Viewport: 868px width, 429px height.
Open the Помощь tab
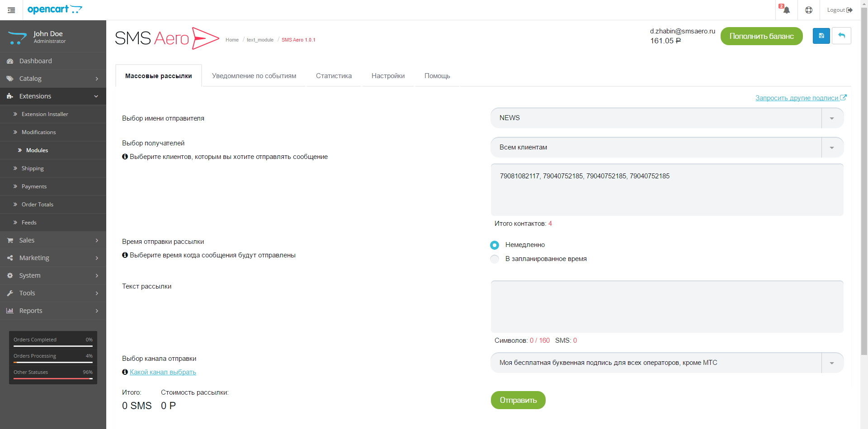[x=437, y=76]
